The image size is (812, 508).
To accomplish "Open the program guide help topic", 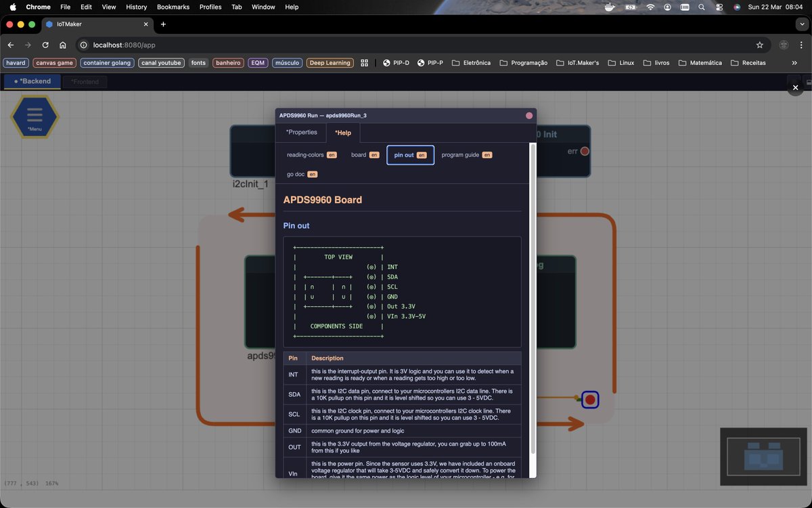I will tap(466, 155).
